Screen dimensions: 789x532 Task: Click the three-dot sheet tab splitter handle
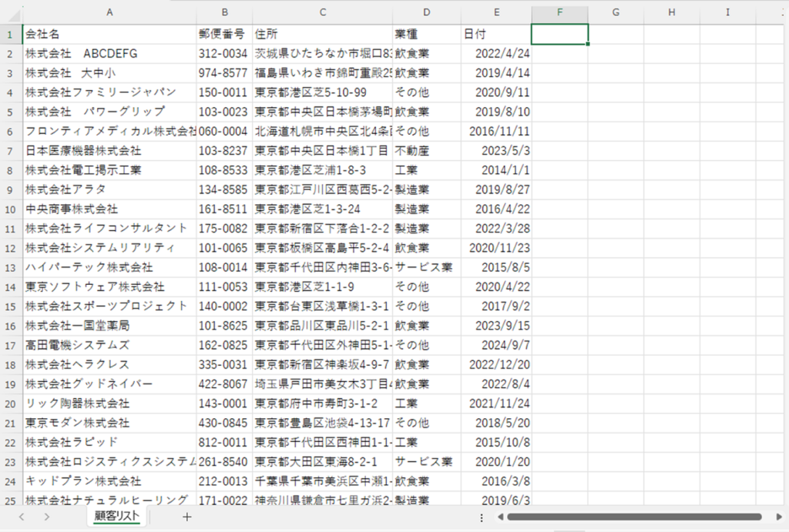click(482, 517)
